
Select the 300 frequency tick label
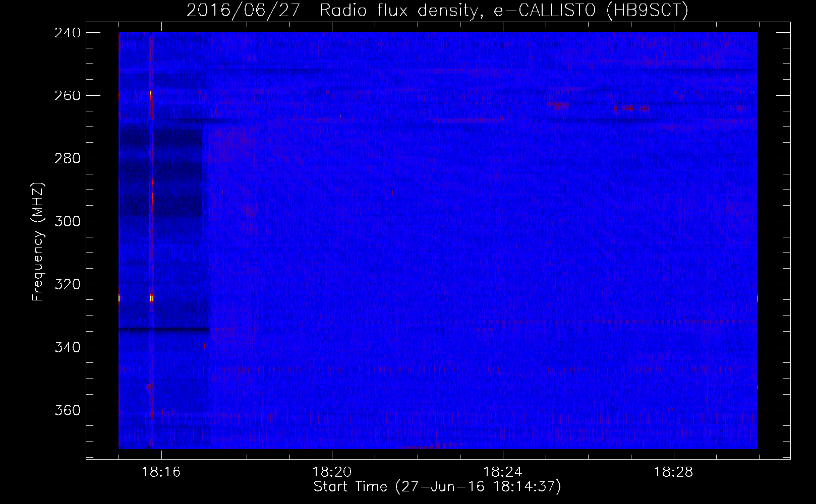click(x=68, y=222)
